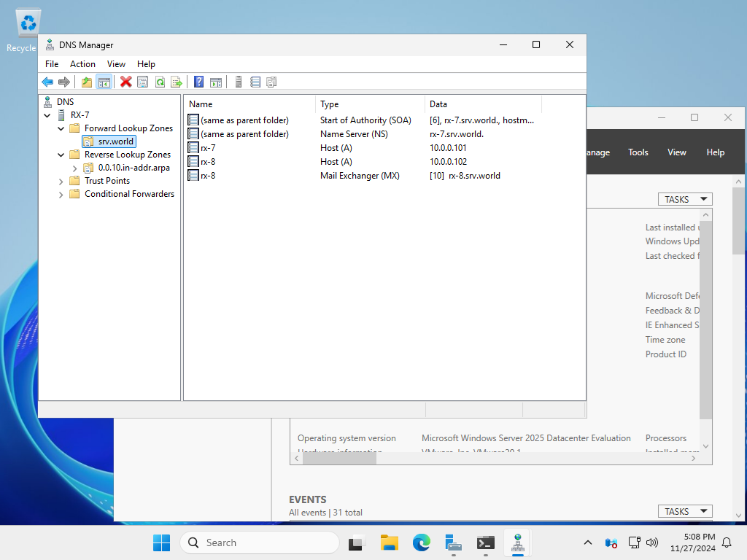The width and height of the screenshot is (747, 560).
Task: Open Tools menu in Server Manager
Action: [638, 152]
